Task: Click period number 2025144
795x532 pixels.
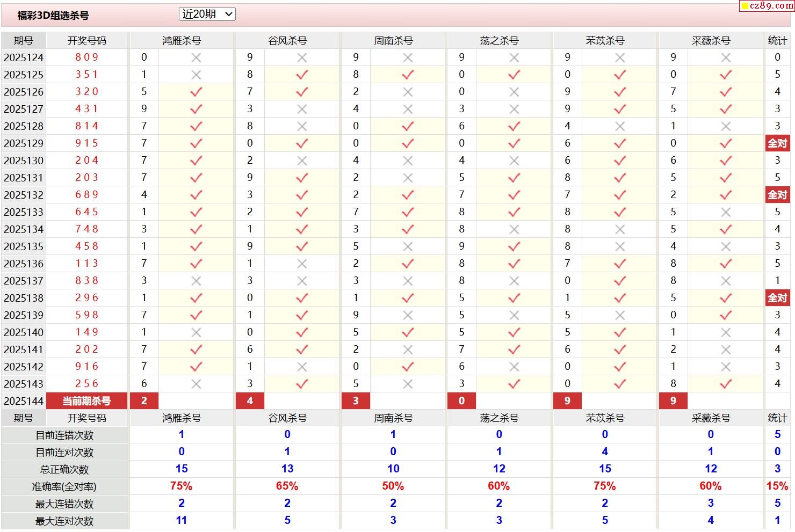Action: [24, 401]
